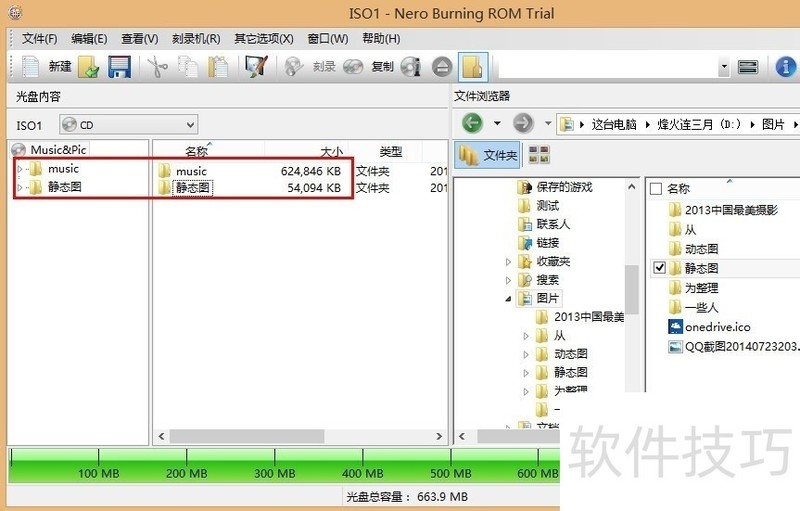Click the Eject disc button
This screenshot has height=511, width=800.
click(442, 67)
